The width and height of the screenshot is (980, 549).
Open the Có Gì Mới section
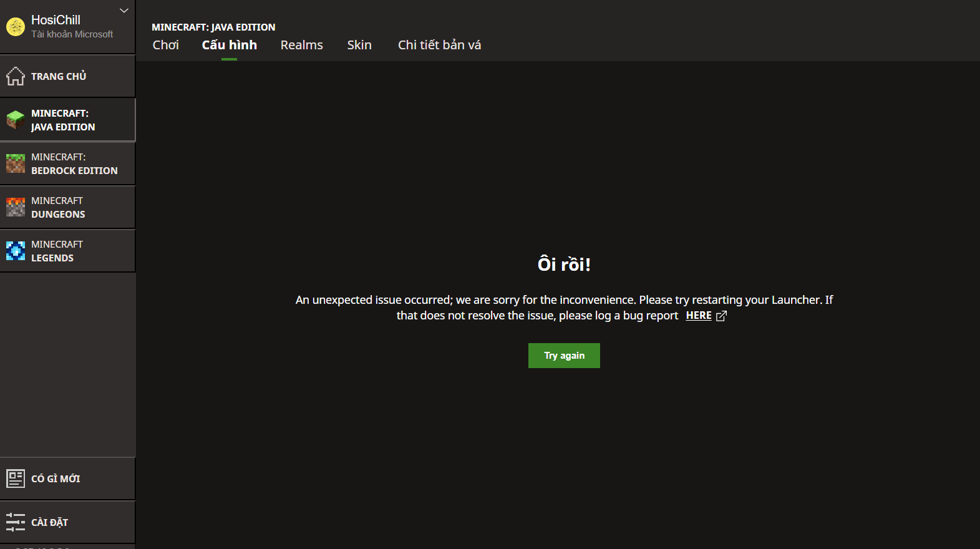[67, 479]
